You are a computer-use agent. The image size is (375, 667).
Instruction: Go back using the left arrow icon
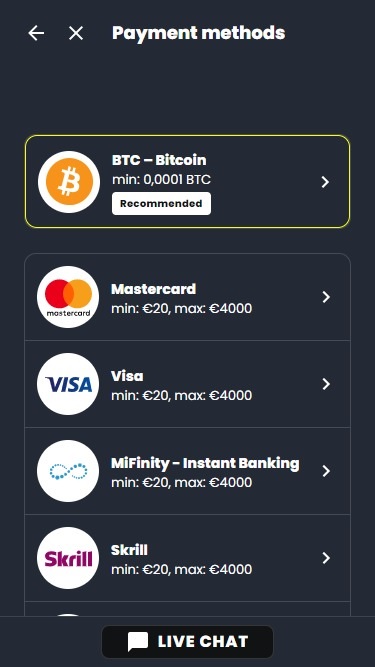pyautogui.click(x=36, y=33)
